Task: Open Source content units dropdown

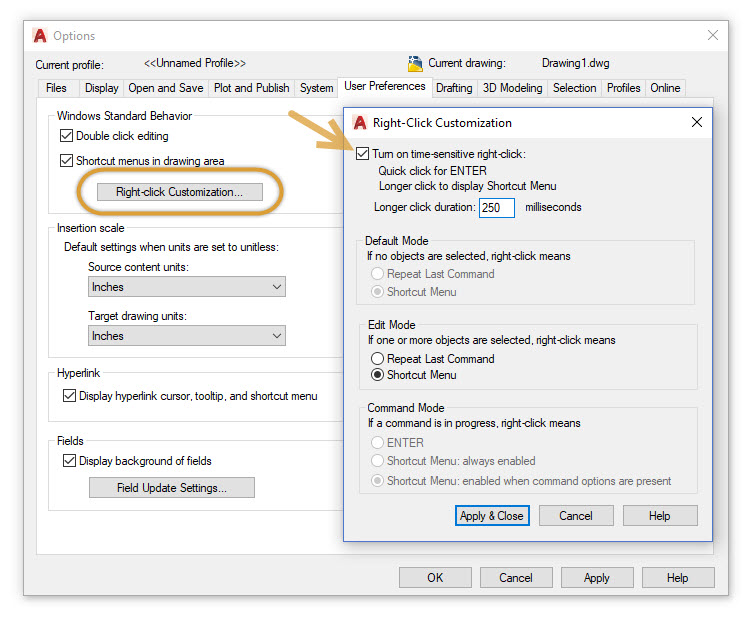Action: click(x=186, y=287)
